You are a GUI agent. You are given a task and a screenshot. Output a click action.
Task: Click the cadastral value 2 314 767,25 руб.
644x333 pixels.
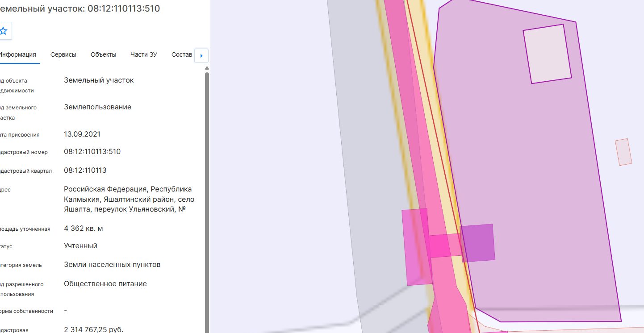click(94, 330)
